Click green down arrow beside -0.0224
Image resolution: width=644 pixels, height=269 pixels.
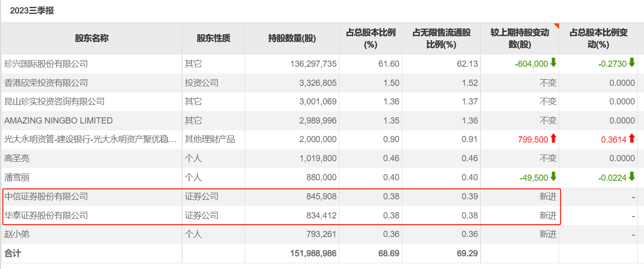tap(632, 176)
